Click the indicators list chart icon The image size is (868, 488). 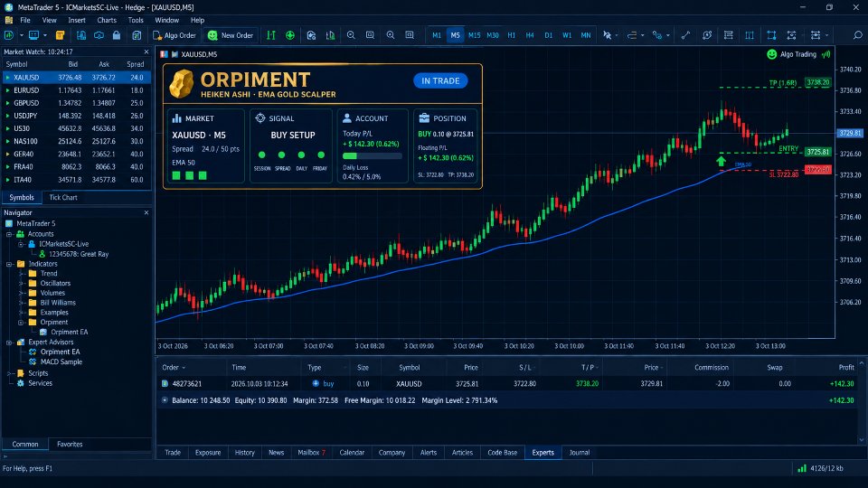(x=331, y=35)
